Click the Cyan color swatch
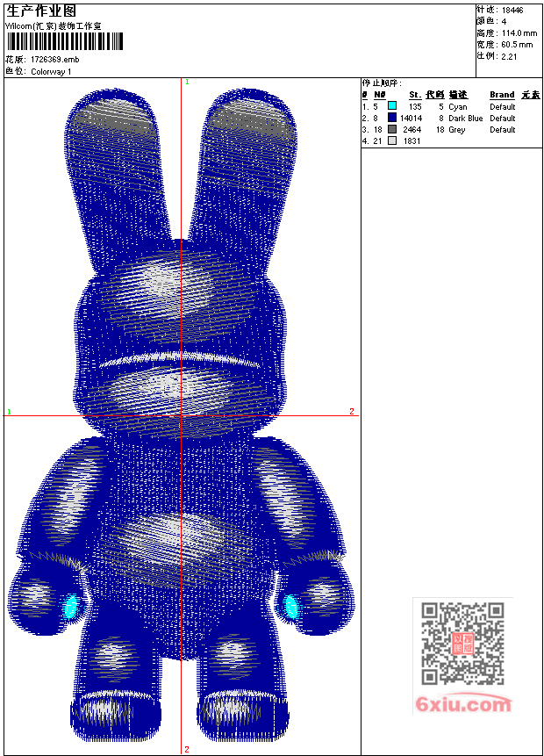544x756 pixels. pyautogui.click(x=392, y=106)
